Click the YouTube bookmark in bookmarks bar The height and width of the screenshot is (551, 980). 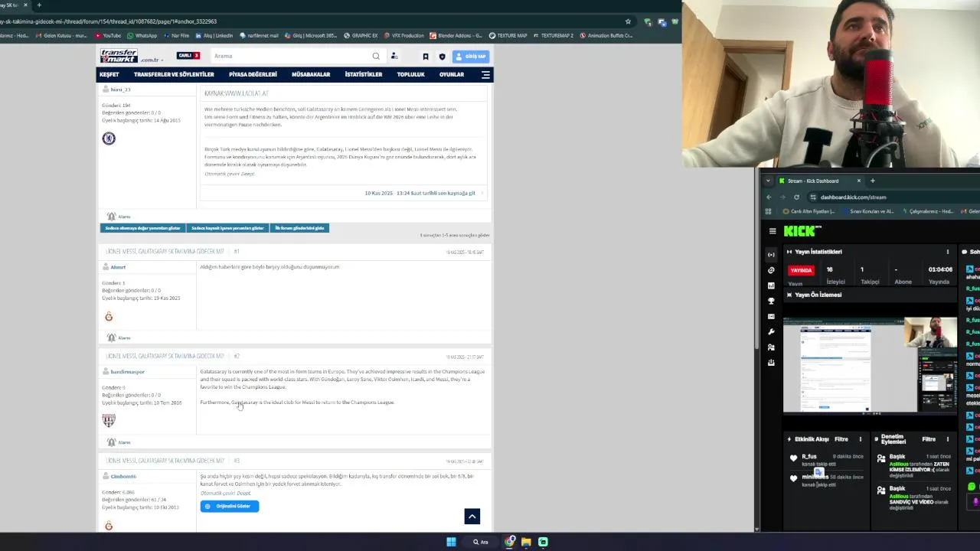(x=108, y=35)
